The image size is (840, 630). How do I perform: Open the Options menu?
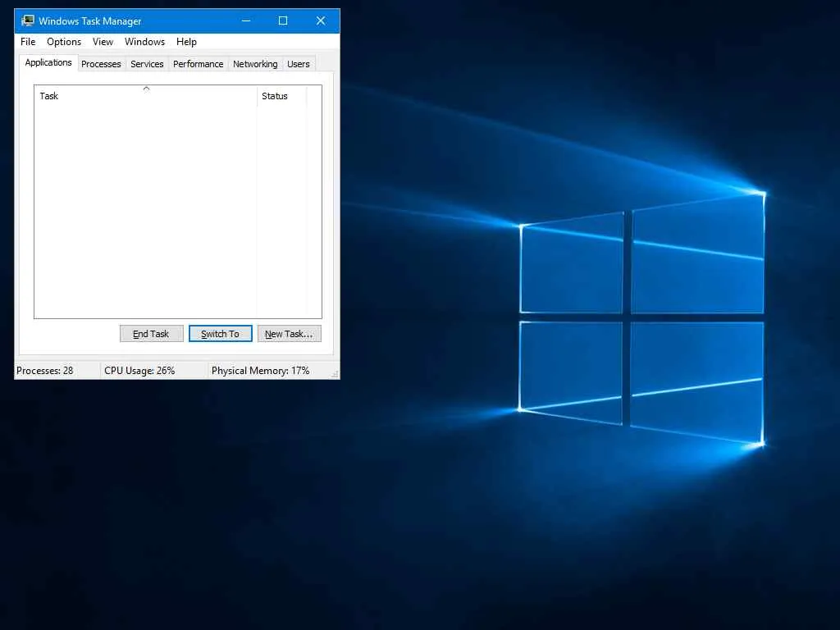[64, 42]
